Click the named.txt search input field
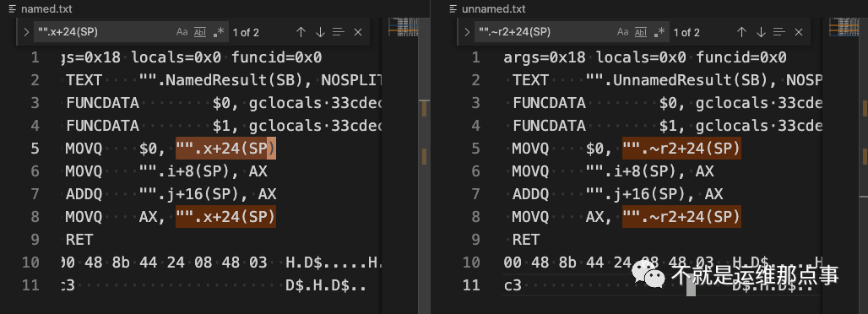868x314 pixels. (104, 32)
